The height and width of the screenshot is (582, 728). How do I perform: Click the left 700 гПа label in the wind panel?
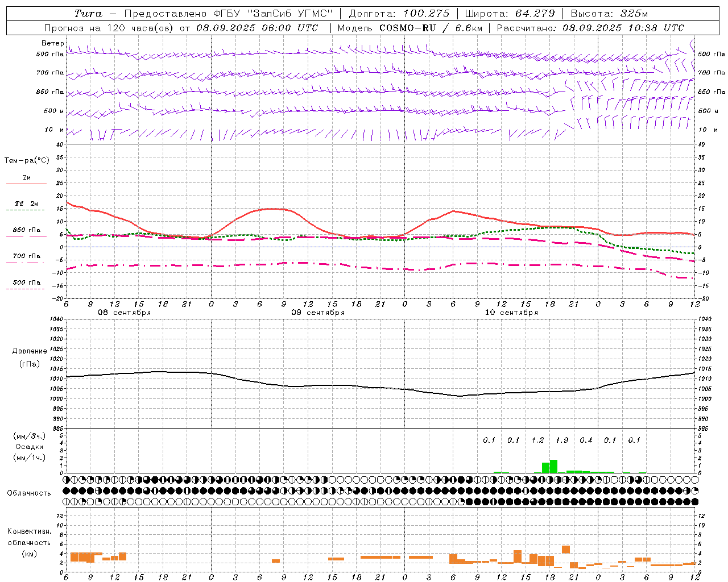(50, 73)
